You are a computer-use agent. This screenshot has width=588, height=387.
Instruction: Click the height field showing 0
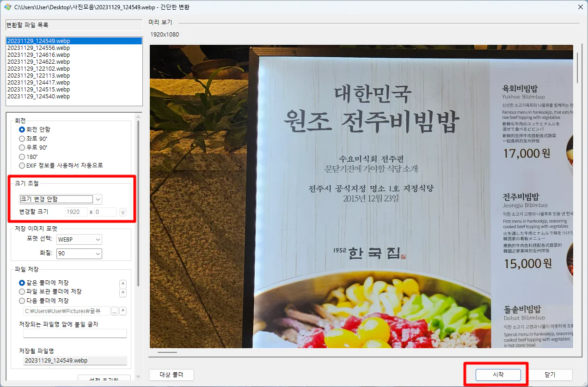pyautogui.click(x=105, y=212)
